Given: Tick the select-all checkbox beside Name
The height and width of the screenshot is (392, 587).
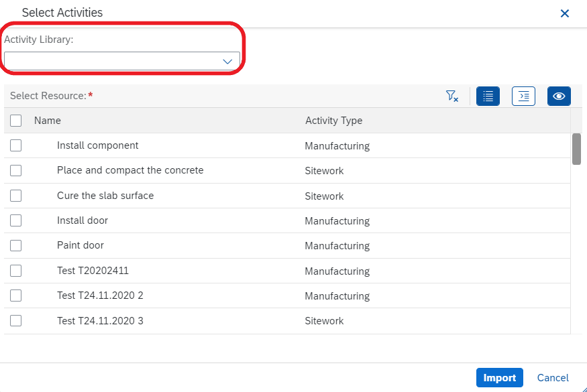Looking at the screenshot, I should pyautogui.click(x=15, y=121).
